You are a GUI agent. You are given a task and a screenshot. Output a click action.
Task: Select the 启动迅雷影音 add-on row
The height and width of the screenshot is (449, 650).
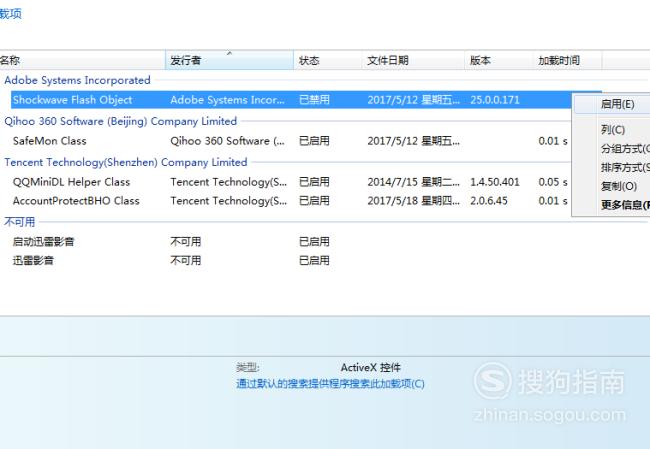pos(43,242)
